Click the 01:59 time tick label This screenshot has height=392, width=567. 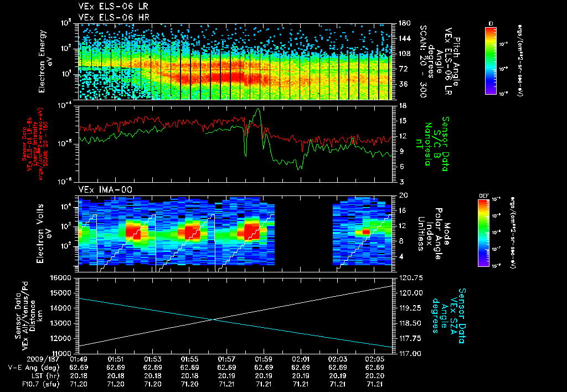264,359
